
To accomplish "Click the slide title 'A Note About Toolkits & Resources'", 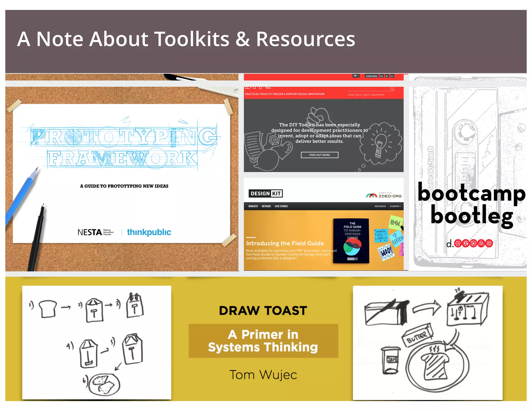I will 186,39.
